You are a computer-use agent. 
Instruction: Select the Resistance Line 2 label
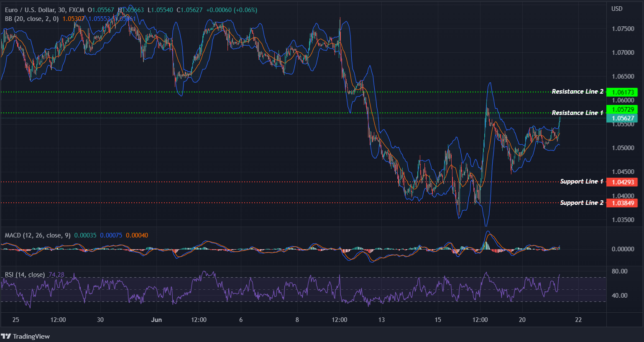pos(578,91)
